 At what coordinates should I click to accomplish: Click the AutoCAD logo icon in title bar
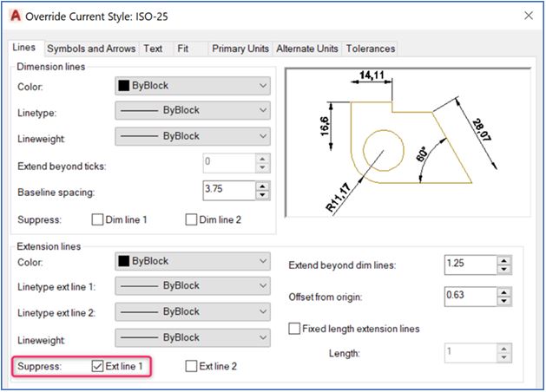coord(16,16)
